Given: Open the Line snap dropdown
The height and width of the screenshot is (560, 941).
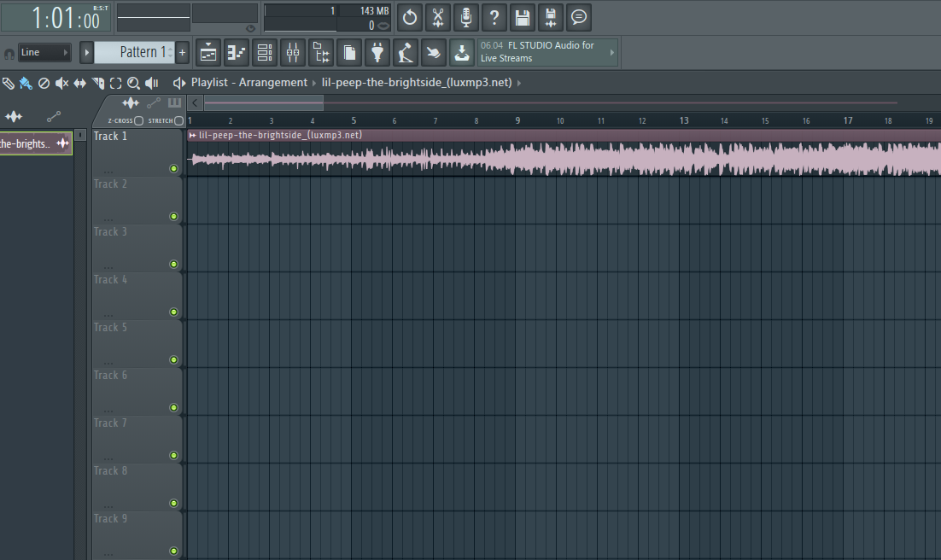Looking at the screenshot, I should coord(44,52).
